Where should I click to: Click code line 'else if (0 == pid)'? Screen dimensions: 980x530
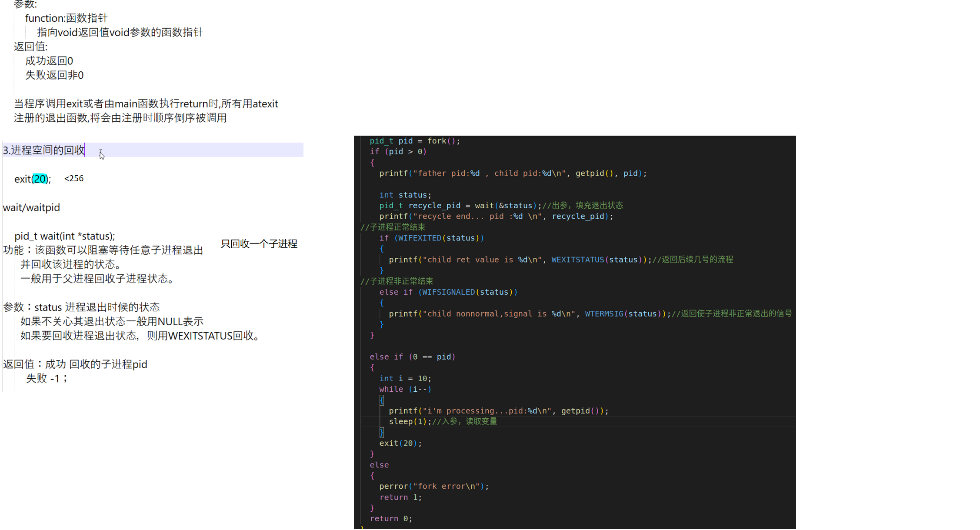click(413, 357)
